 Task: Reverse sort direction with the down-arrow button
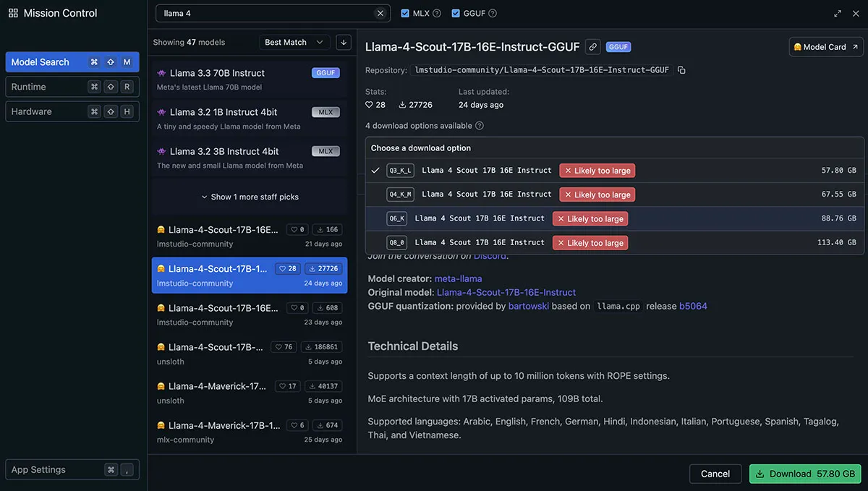point(343,43)
